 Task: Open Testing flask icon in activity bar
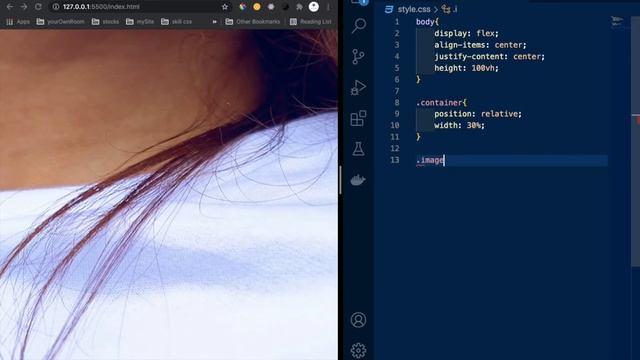click(x=358, y=149)
